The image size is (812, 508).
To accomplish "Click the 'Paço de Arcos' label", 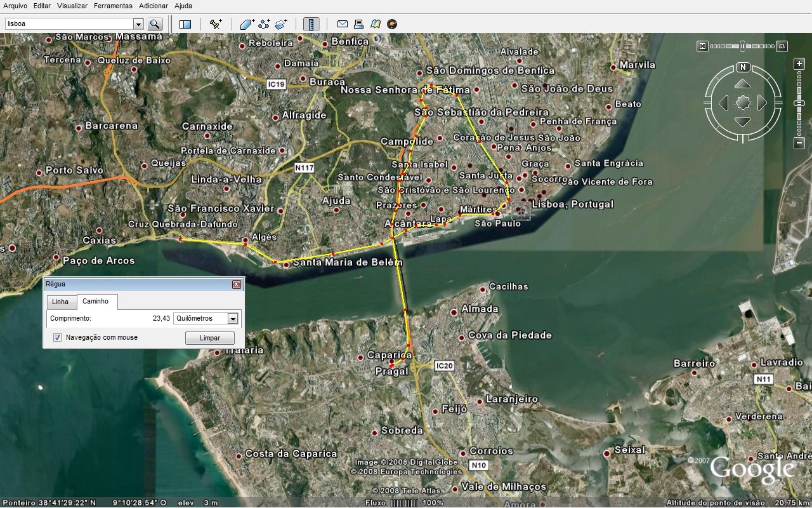I will point(99,261).
